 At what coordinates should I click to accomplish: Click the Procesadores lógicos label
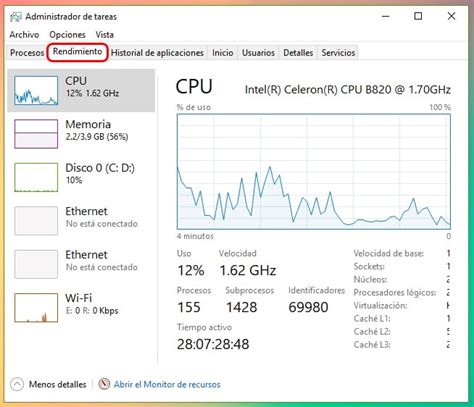click(x=395, y=292)
